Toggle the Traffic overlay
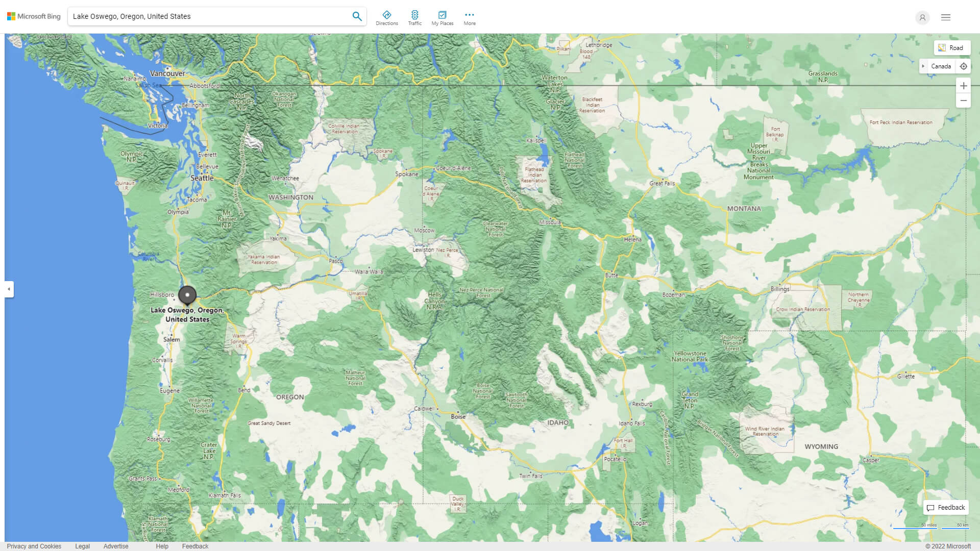Image resolution: width=980 pixels, height=551 pixels. click(x=415, y=16)
